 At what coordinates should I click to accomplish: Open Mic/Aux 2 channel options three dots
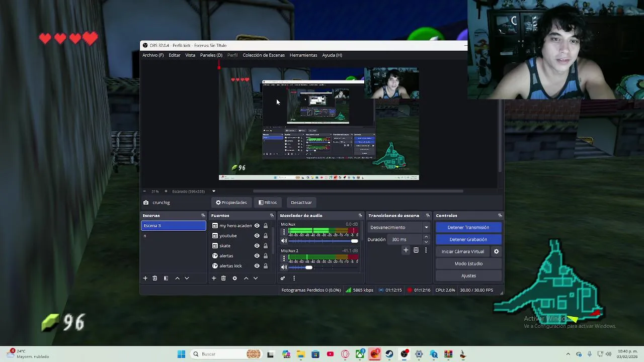click(284, 259)
